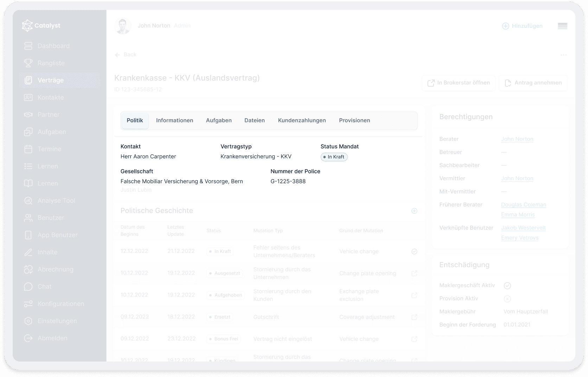Screen dimensions: 588x377
Task: Open external link icon for Ausgesetzt row
Action: (x=414, y=274)
